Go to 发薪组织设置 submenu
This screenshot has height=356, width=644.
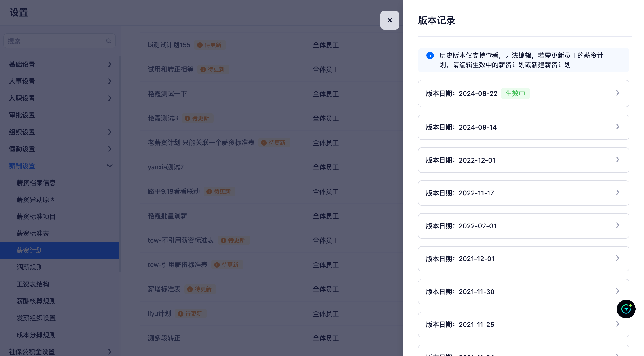[60, 318]
